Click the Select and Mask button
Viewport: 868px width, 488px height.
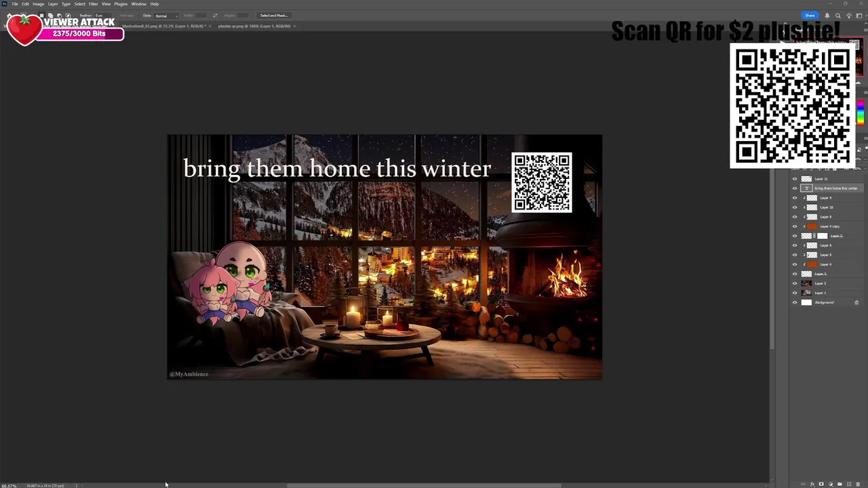pos(275,16)
